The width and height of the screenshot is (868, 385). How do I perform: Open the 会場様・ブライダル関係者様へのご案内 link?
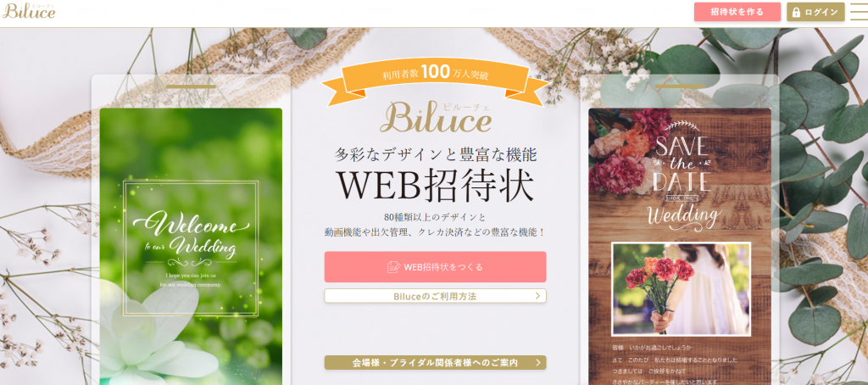pyautogui.click(x=435, y=363)
